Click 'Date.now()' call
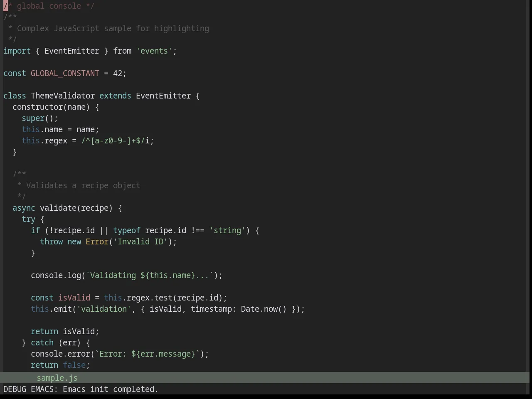The height and width of the screenshot is (399, 532). point(264,309)
